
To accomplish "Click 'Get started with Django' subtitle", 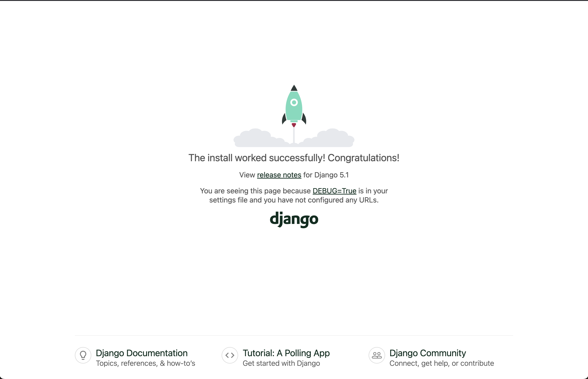I will coord(281,363).
